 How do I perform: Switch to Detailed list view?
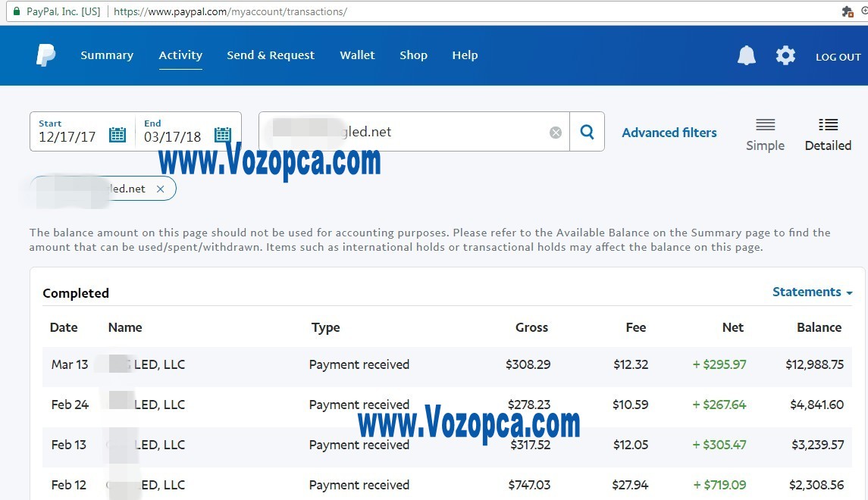coord(828,135)
